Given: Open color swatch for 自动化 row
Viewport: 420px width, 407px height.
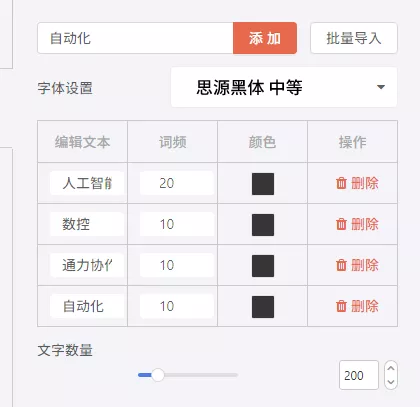Looking at the screenshot, I should coord(263,307).
